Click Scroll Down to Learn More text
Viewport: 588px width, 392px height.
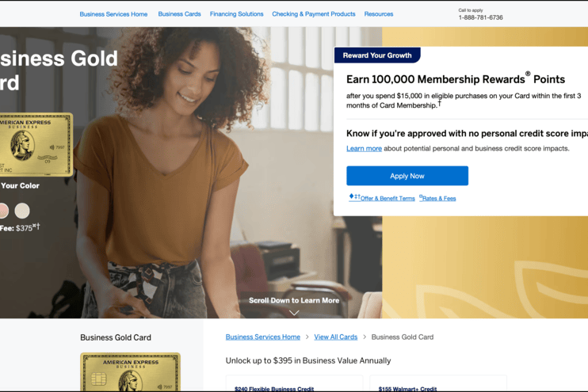point(294,301)
